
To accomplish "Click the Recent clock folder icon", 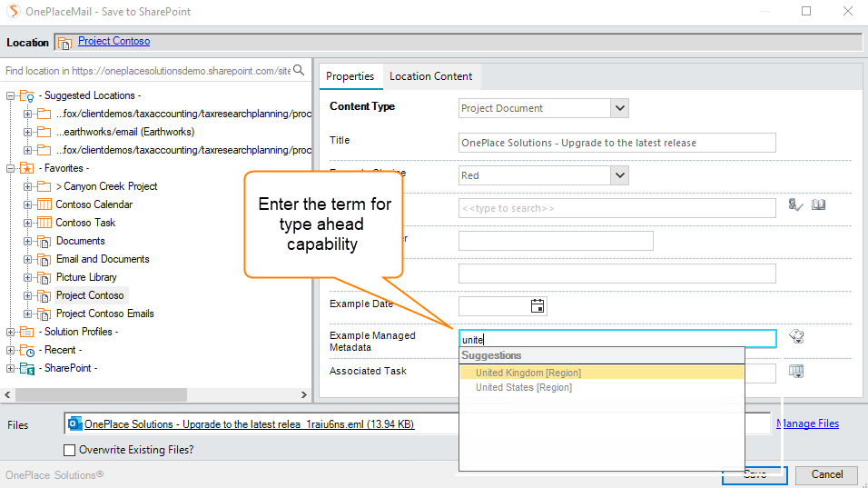I will (x=27, y=350).
